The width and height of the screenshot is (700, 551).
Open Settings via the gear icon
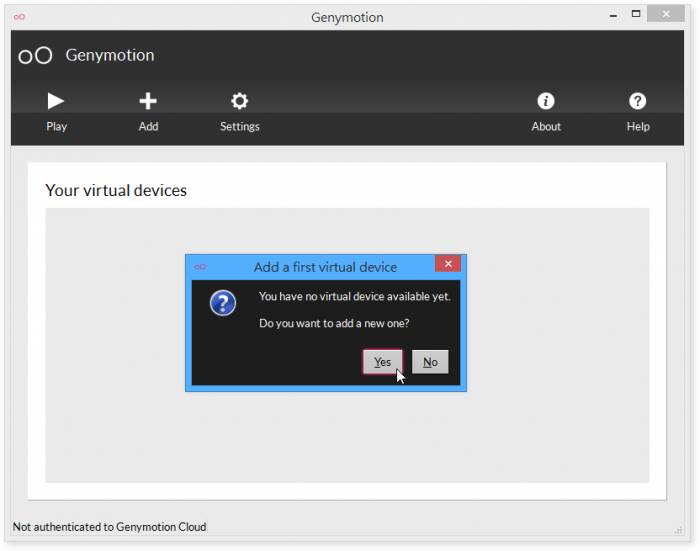point(240,101)
